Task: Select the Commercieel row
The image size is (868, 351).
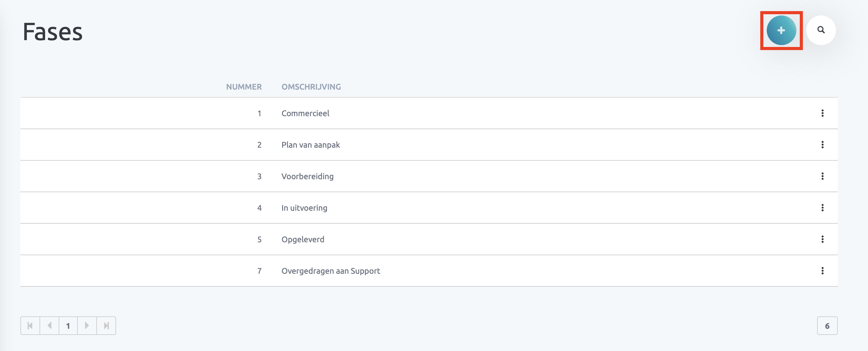Action: click(x=305, y=113)
